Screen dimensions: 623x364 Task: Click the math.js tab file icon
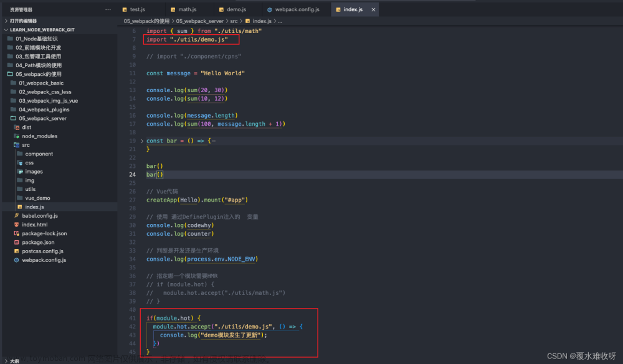pos(173,9)
